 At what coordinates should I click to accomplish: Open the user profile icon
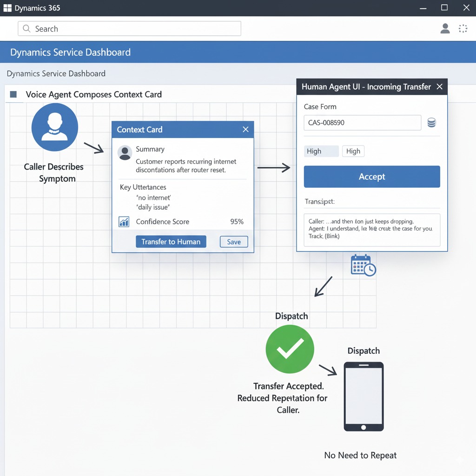(x=445, y=28)
